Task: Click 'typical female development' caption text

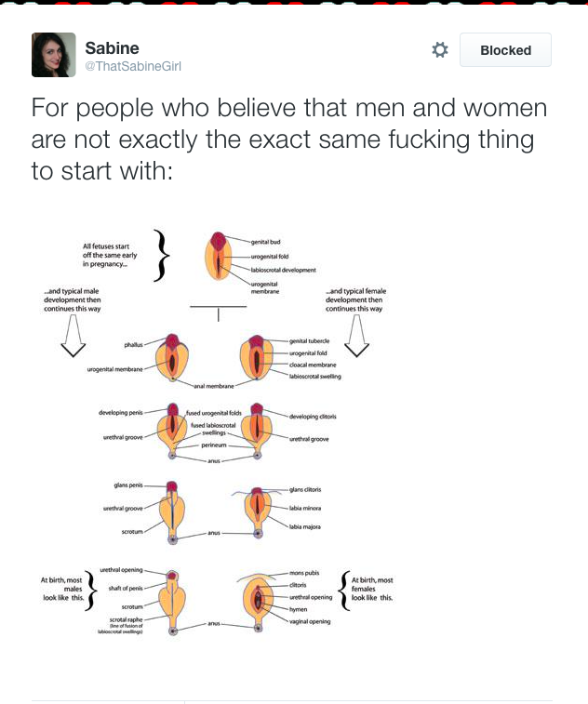Action: [x=354, y=299]
